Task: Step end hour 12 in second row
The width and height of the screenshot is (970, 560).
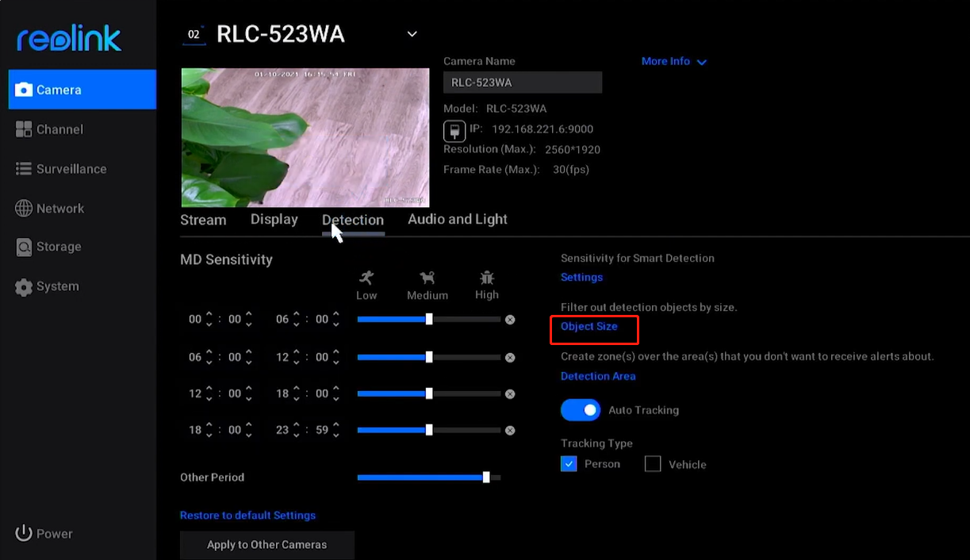Action: tap(297, 358)
